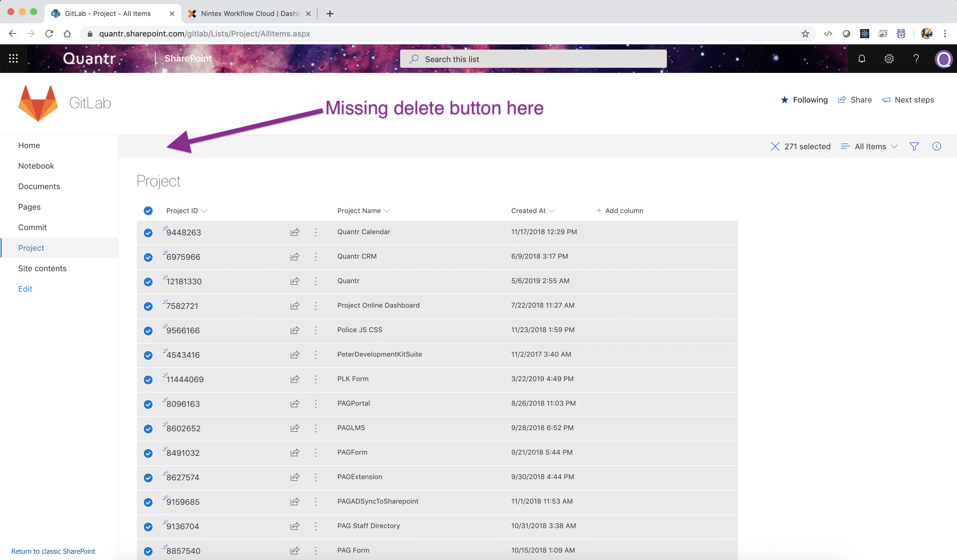This screenshot has height=560, width=957.
Task: Open the help question mark
Action: pos(916,58)
